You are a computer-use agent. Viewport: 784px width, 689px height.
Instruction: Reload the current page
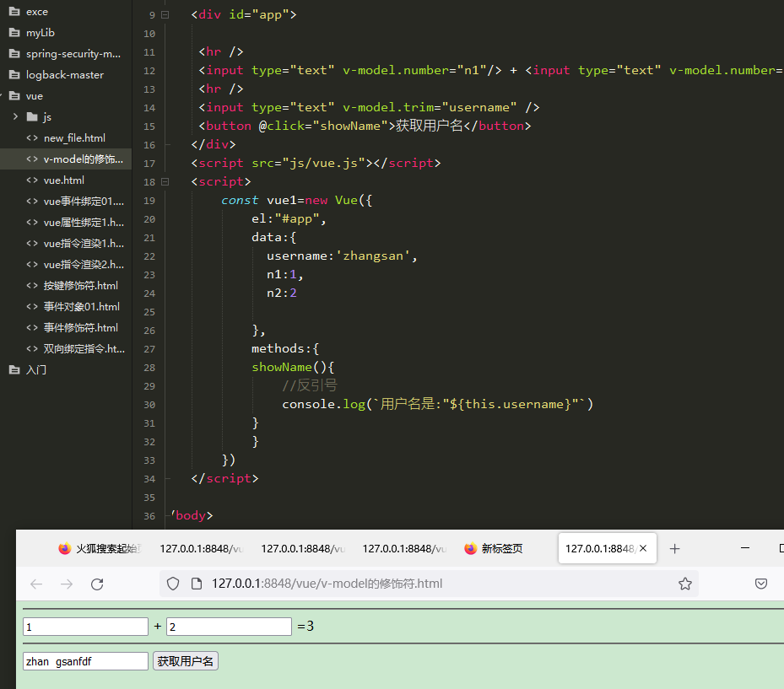click(97, 584)
